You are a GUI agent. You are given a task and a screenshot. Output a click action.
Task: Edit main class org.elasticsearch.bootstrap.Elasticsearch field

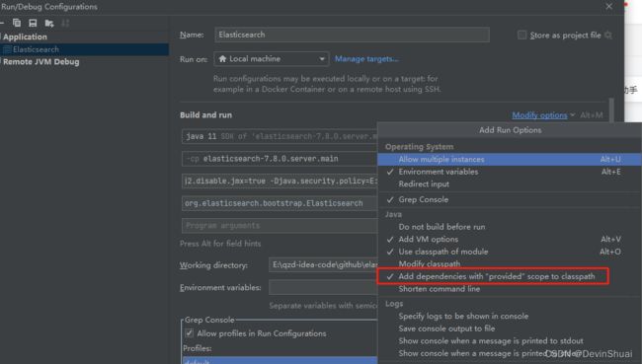280,203
